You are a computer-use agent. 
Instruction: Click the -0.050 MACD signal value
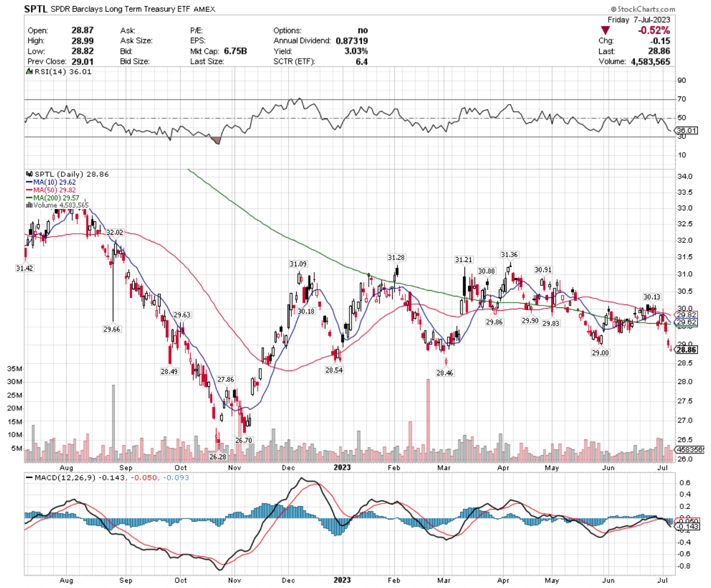coord(144,478)
